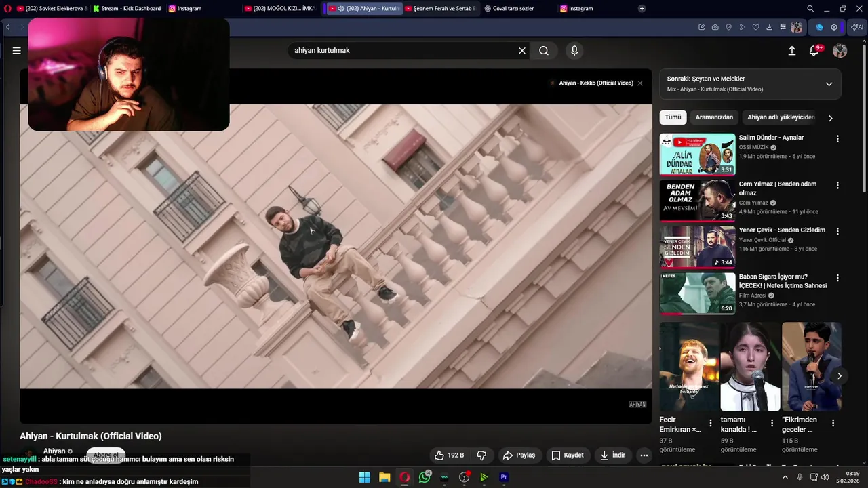This screenshot has width=868, height=488.
Task: Select the Tümü filter chip
Action: click(x=673, y=117)
